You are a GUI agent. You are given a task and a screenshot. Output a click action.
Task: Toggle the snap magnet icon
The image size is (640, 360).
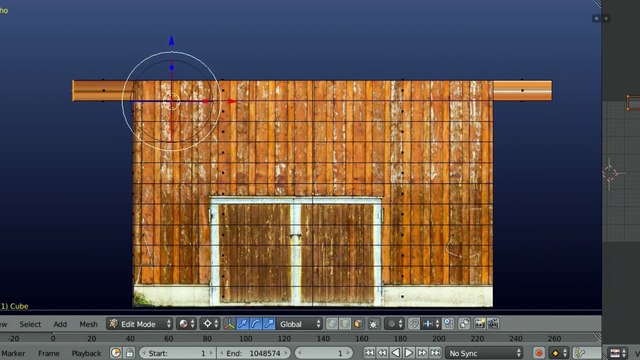[x=413, y=324]
